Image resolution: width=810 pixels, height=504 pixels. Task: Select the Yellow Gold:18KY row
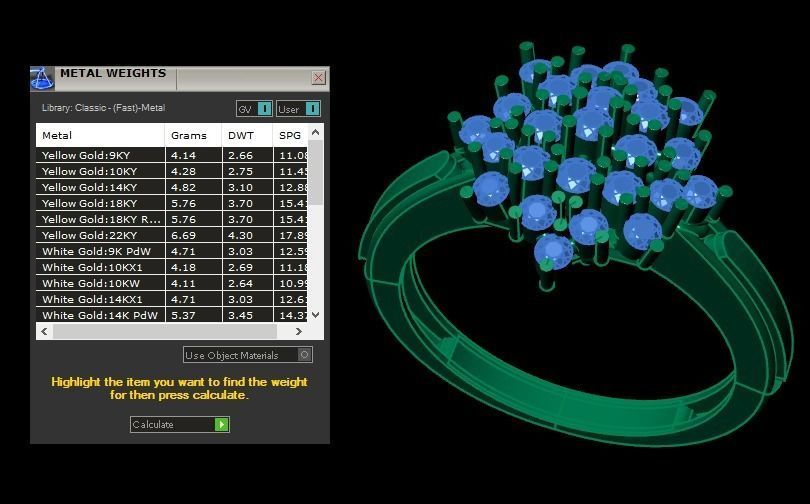(x=172, y=203)
